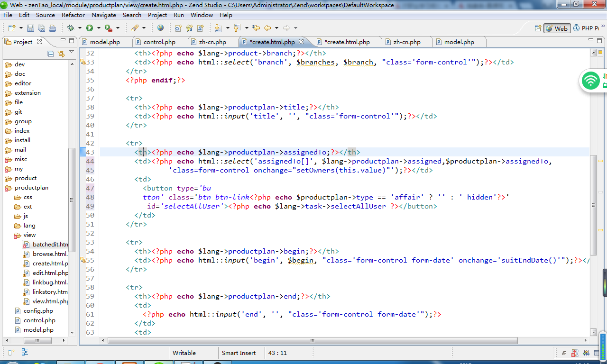Click the Save icon in the toolbar
Screen dimensions: 607x364
30,28
